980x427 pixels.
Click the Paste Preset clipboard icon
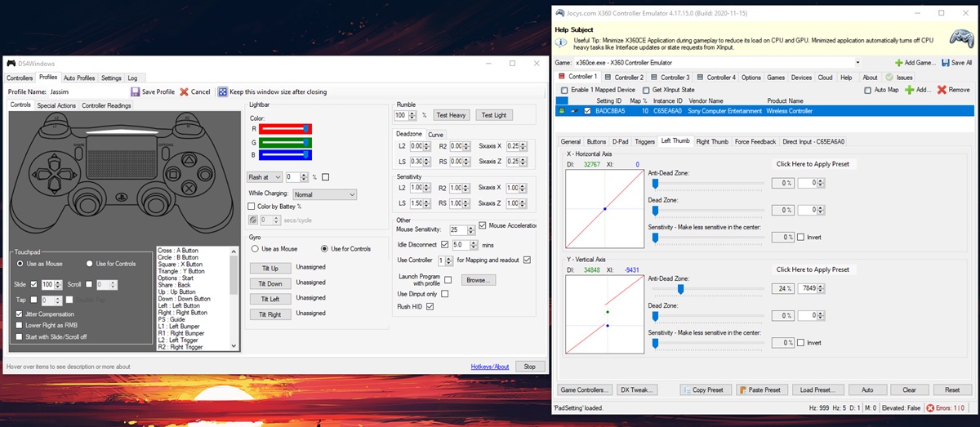(743, 390)
